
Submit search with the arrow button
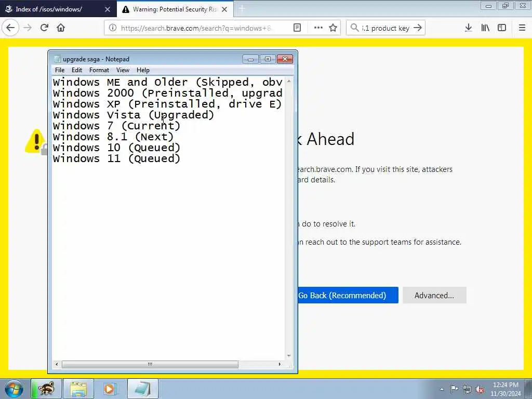418,28
